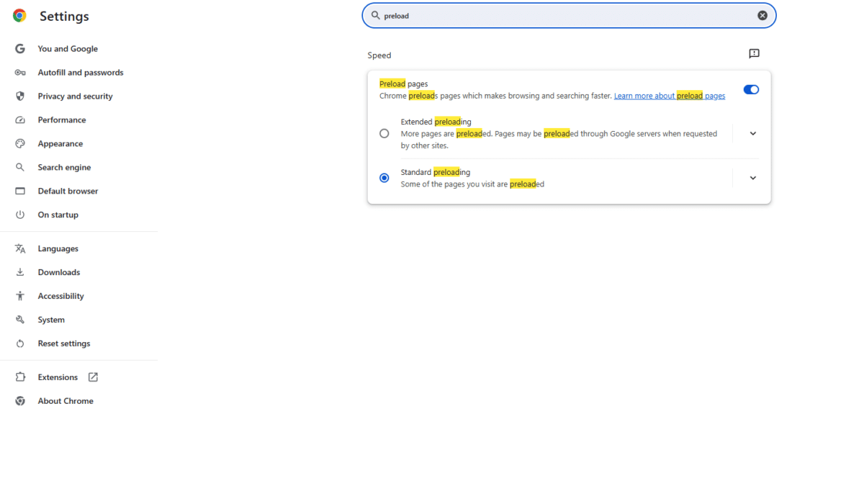This screenshot has width=864, height=504.
Task: Select the Standard preloading radio button
Action: point(384,178)
